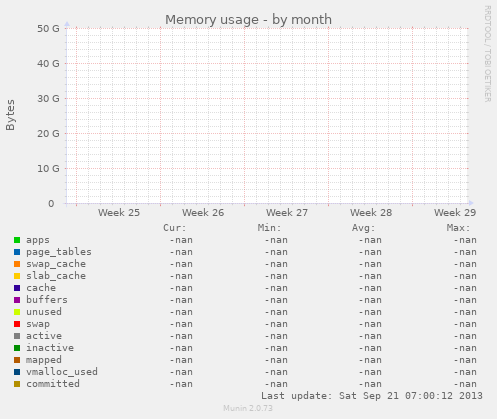Click the '50 G' axis value
The width and height of the screenshot is (497, 419).
coord(48,29)
